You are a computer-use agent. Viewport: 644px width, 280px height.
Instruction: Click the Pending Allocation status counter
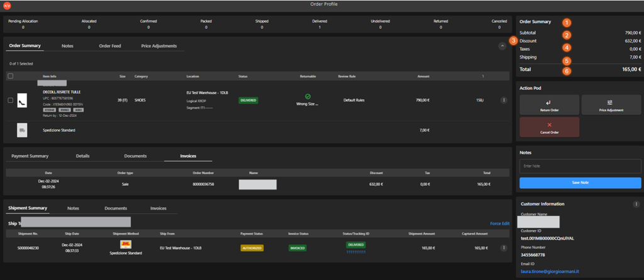click(x=23, y=24)
